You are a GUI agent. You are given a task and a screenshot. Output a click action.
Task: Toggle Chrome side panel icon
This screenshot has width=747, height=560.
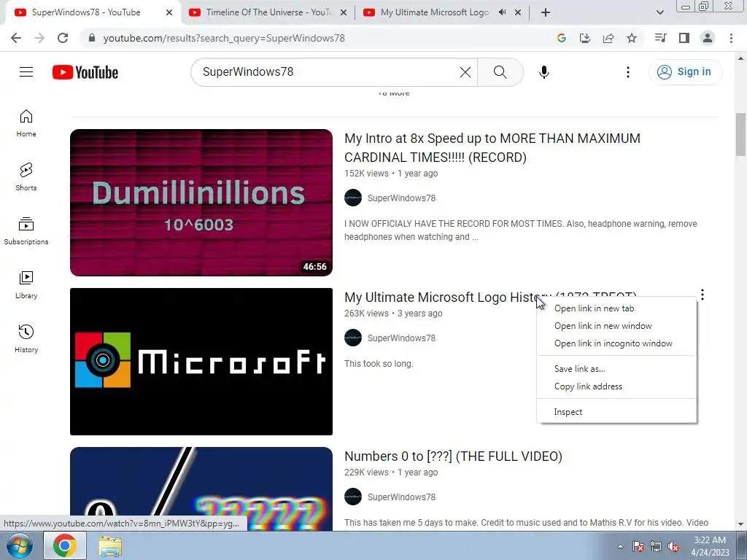684,38
